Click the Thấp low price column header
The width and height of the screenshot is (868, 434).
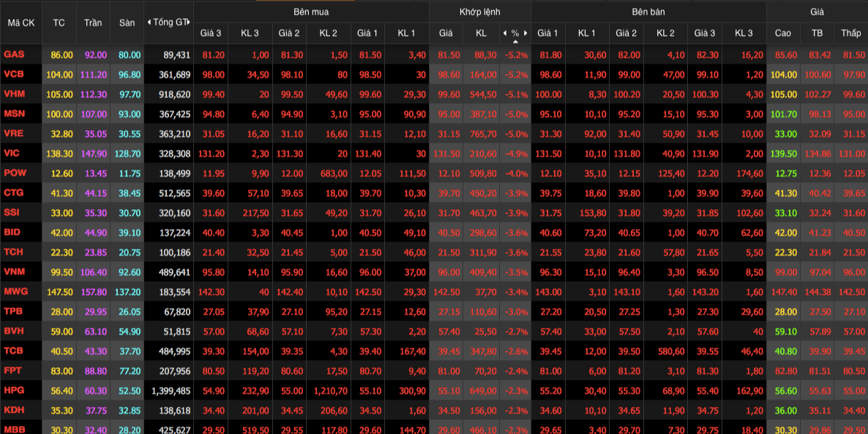click(x=851, y=33)
